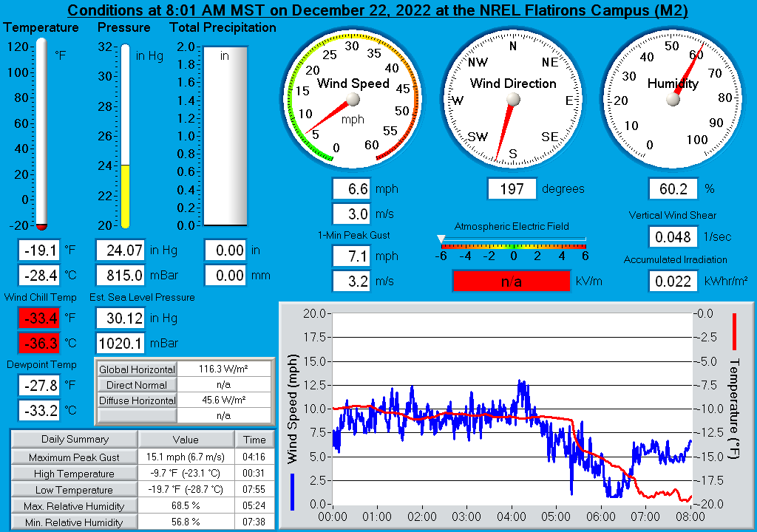Image resolution: width=757 pixels, height=532 pixels.
Task: Select the -28.4 °C temperature field
Action: 39,275
